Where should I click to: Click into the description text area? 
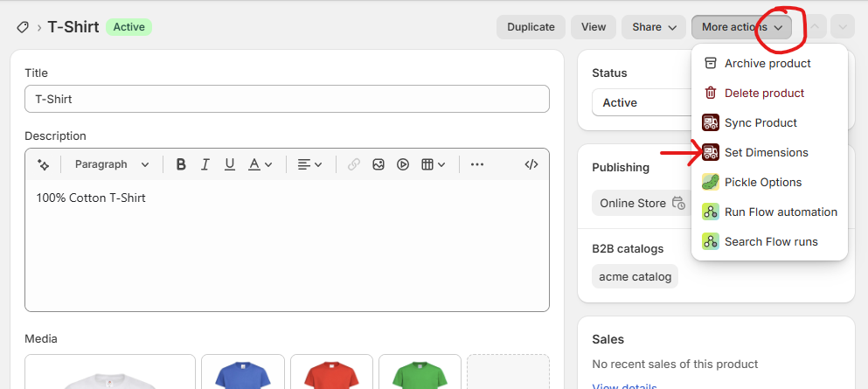[x=288, y=245]
